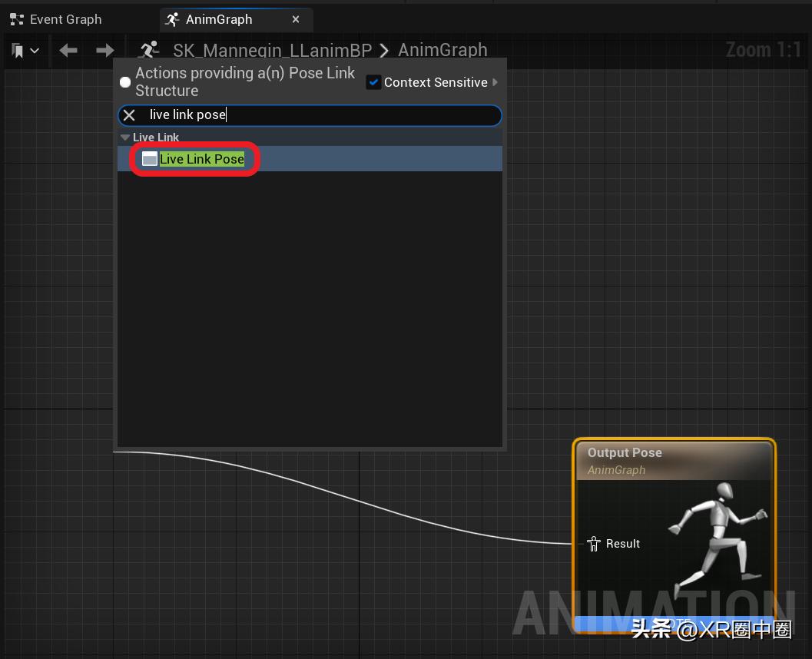Select the AnimGraph tab
The image size is (812, 659).
(x=219, y=19)
